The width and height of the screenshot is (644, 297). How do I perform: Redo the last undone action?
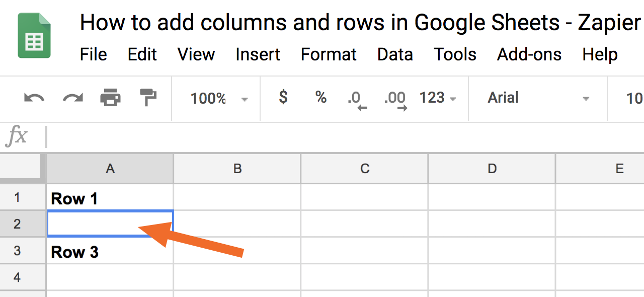(72, 98)
